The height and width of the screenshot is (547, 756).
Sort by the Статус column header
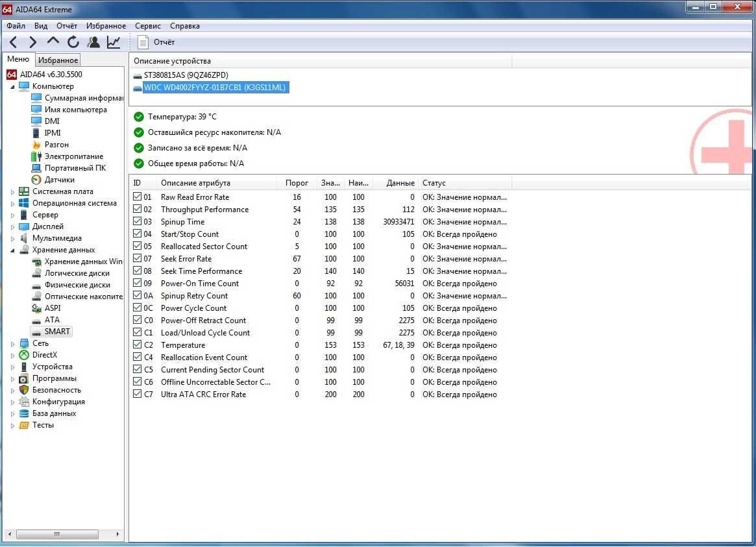(465, 183)
